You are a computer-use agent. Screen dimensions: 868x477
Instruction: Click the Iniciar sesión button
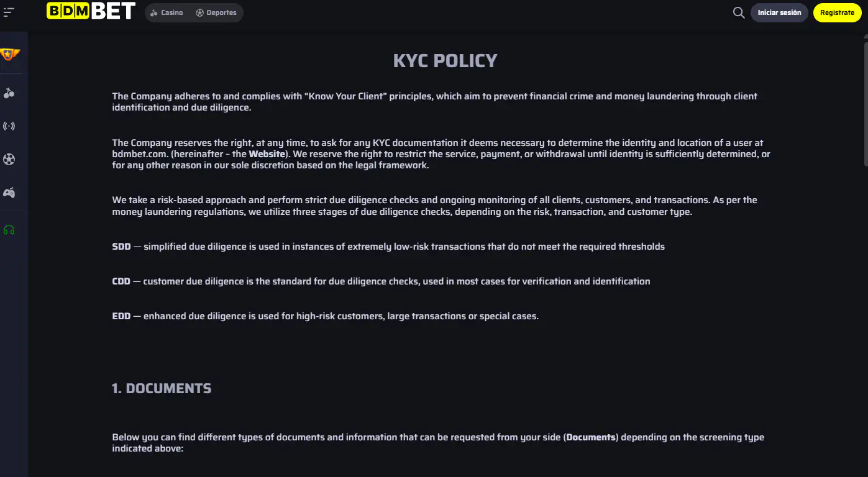(x=779, y=12)
